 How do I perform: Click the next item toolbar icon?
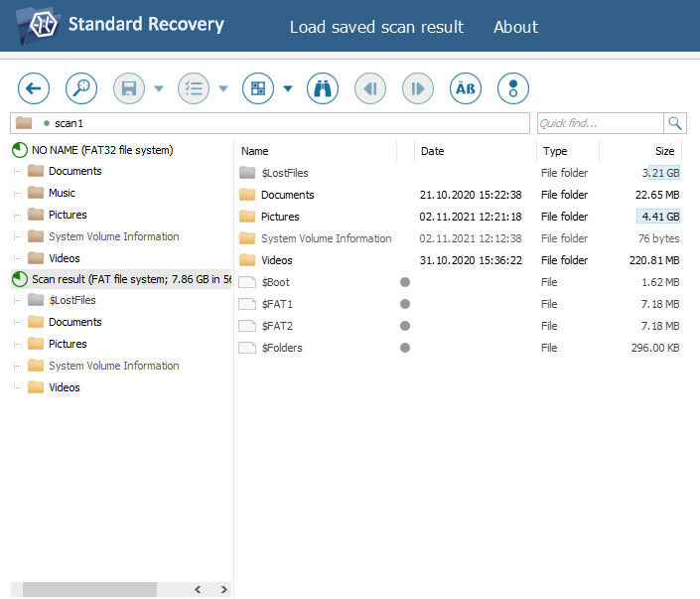point(418,88)
